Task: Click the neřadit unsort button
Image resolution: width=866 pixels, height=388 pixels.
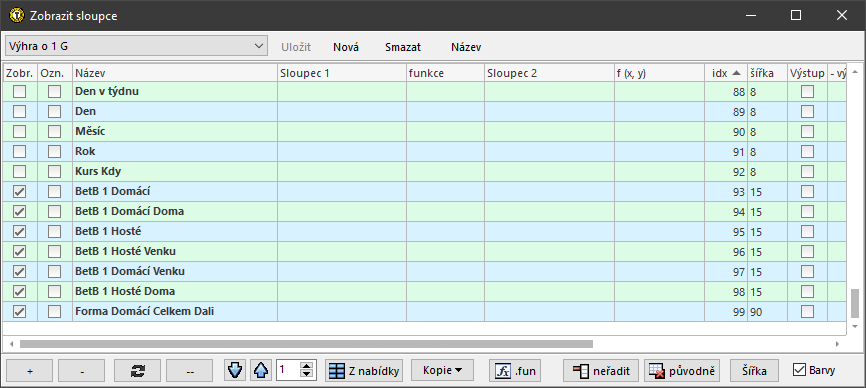Action: pyautogui.click(x=601, y=370)
